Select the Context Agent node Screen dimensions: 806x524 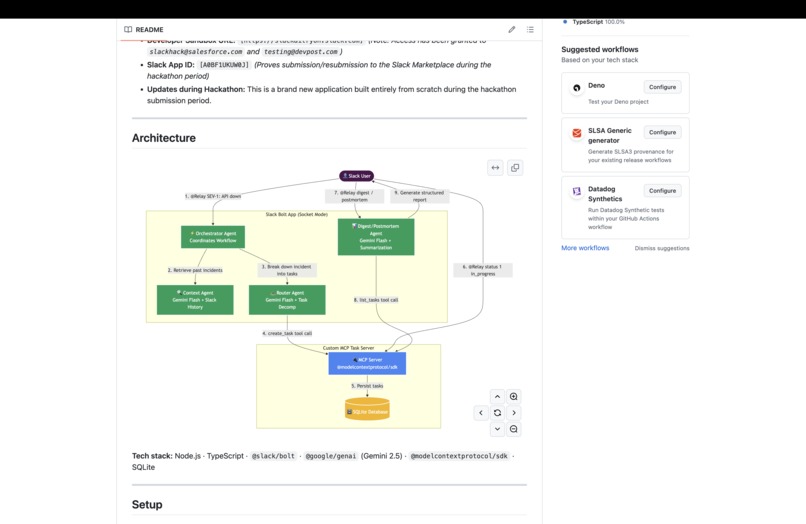(195, 300)
